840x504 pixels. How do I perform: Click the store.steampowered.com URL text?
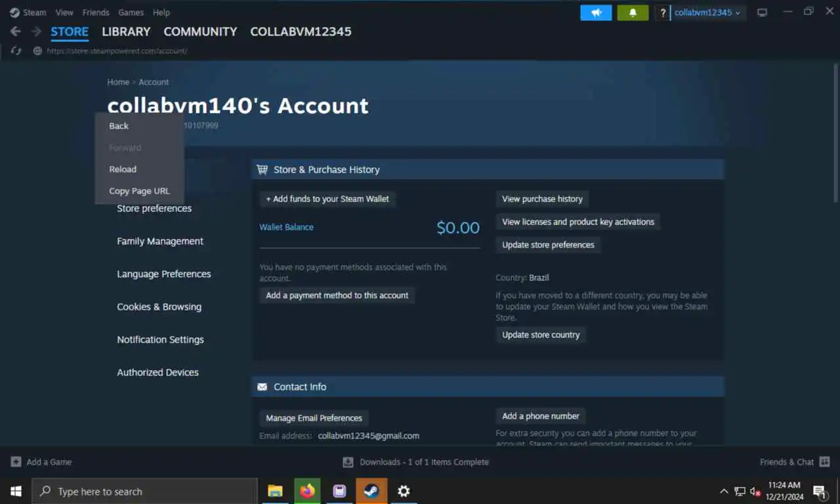click(117, 51)
